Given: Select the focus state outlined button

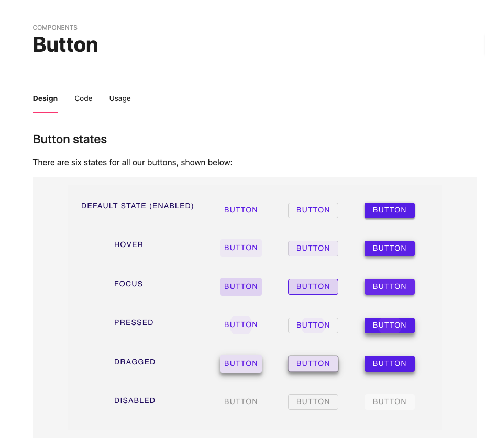Looking at the screenshot, I should tap(313, 287).
